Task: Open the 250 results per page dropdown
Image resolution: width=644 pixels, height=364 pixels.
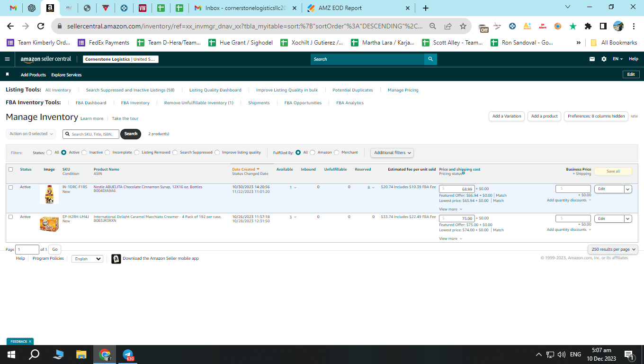Action: coord(613,249)
